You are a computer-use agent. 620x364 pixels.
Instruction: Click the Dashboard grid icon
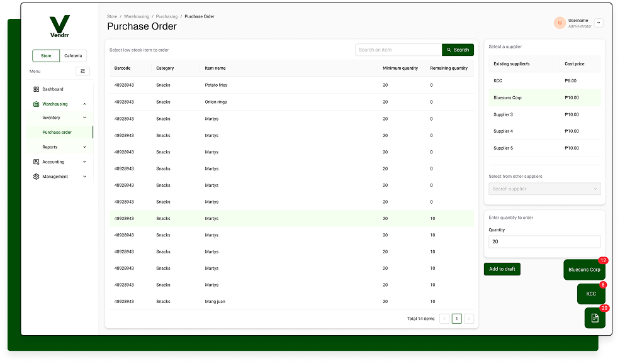point(37,89)
